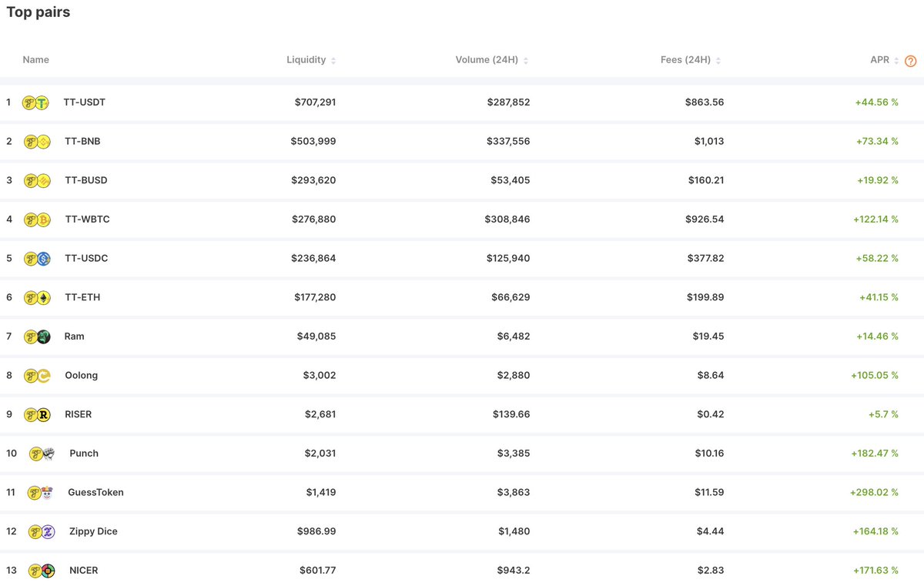The width and height of the screenshot is (924, 586).
Task: Click fees value $11.59
Action: (709, 493)
